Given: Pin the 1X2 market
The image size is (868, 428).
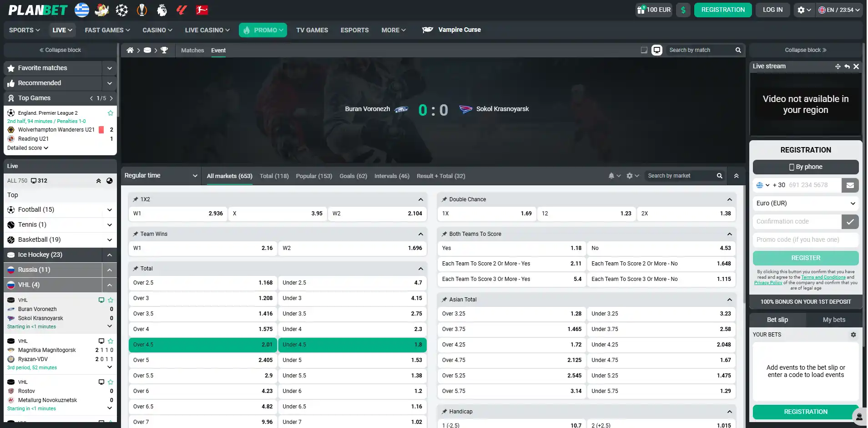Looking at the screenshot, I should click(x=136, y=199).
